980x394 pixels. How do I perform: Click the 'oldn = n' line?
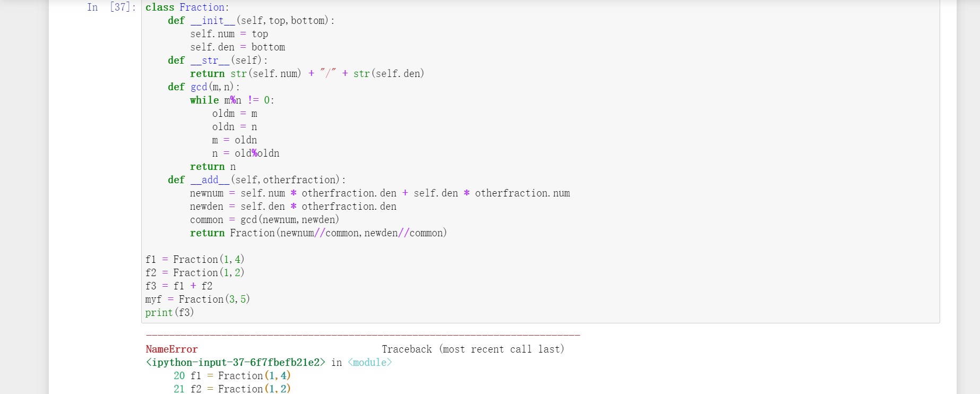tap(235, 127)
